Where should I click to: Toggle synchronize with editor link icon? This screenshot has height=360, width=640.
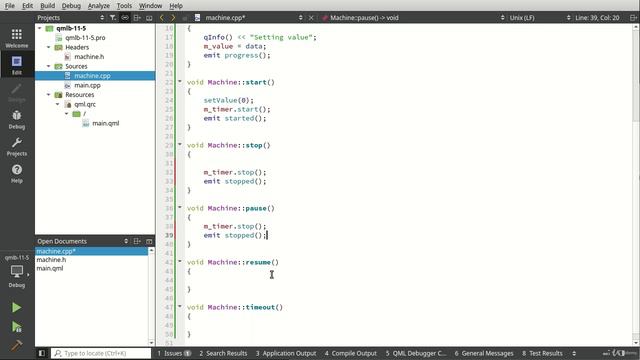[x=125, y=18]
